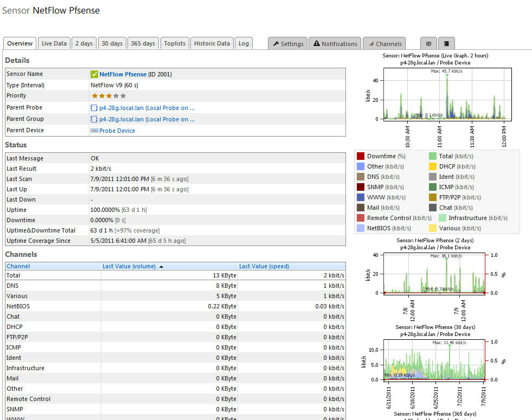Viewport: 532px width, 420px height.
Task: Click the 2 days graph thumbnail
Action: 435,280
